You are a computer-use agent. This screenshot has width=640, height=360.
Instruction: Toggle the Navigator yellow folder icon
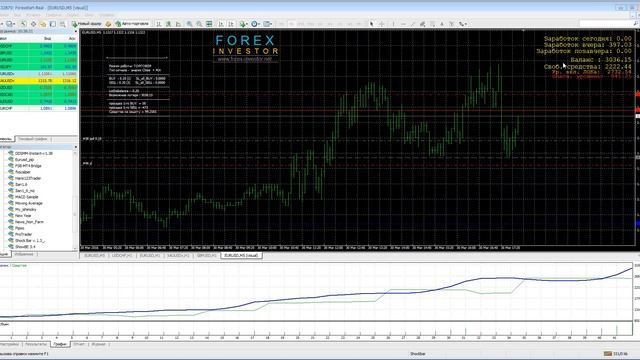[x=43, y=24]
